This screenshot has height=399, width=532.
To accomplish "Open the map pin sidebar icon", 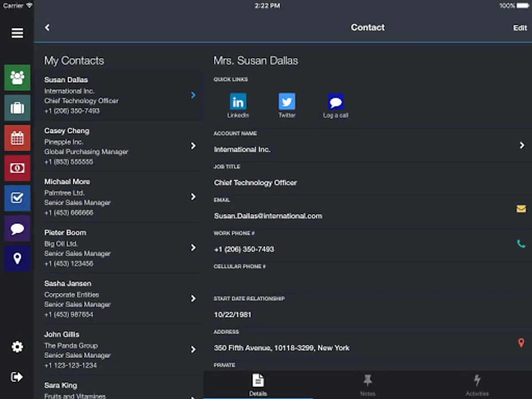I will click(x=17, y=258).
